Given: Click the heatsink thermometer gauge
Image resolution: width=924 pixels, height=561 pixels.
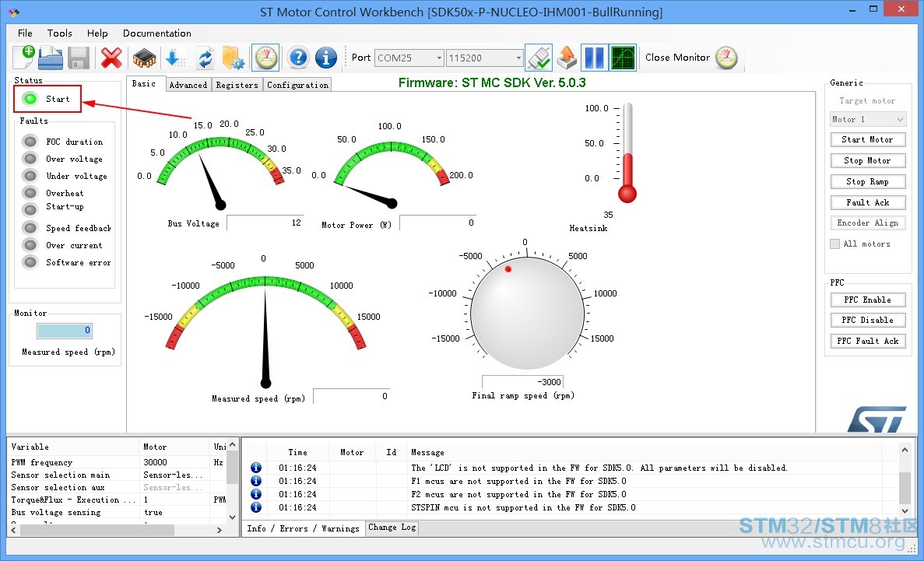Looking at the screenshot, I should pos(627,153).
